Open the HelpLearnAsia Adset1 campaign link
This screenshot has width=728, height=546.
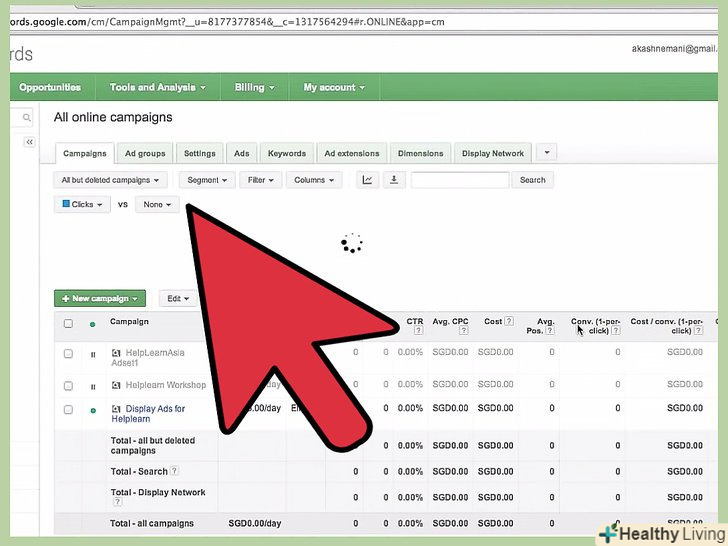[148, 358]
